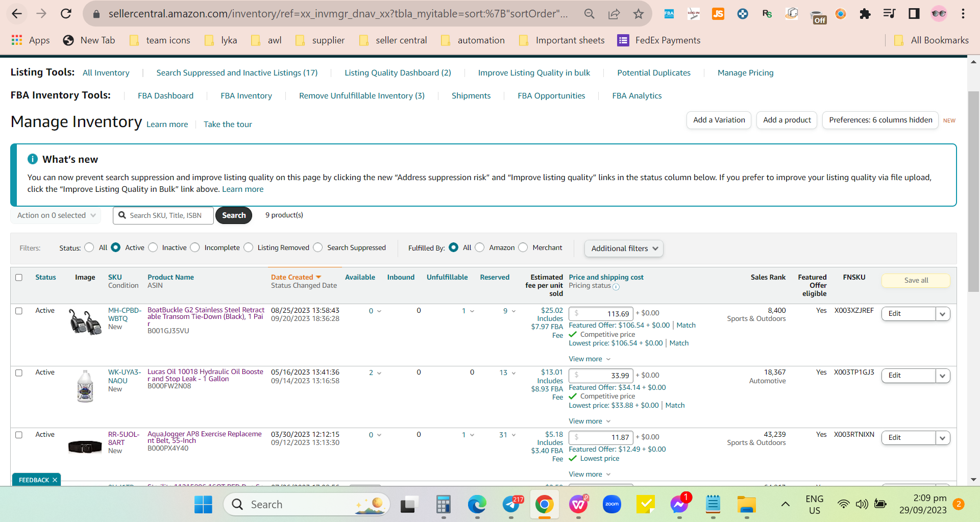Open Preferences: 6 columns hidden

click(x=880, y=120)
